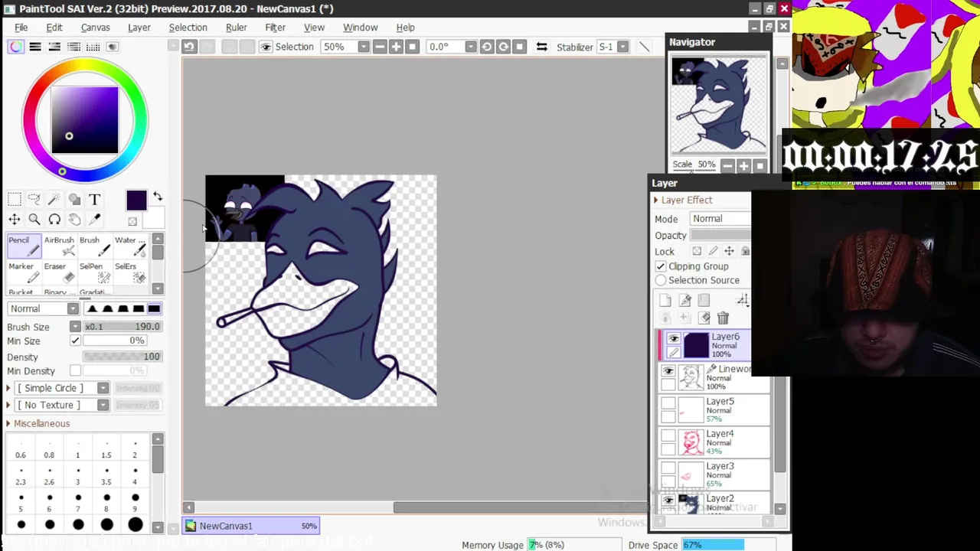The image size is (980, 551).
Task: Click the Undo arrow in toolbar
Action: coord(189,47)
